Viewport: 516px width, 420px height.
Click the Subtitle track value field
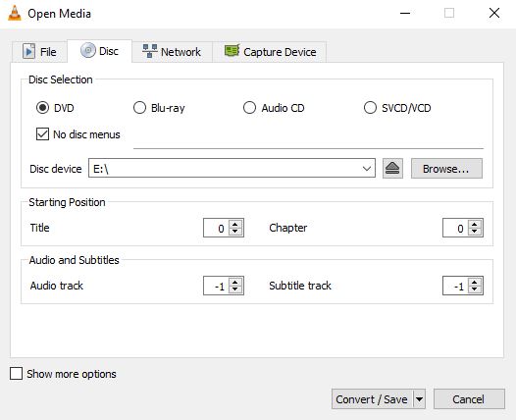click(456, 286)
